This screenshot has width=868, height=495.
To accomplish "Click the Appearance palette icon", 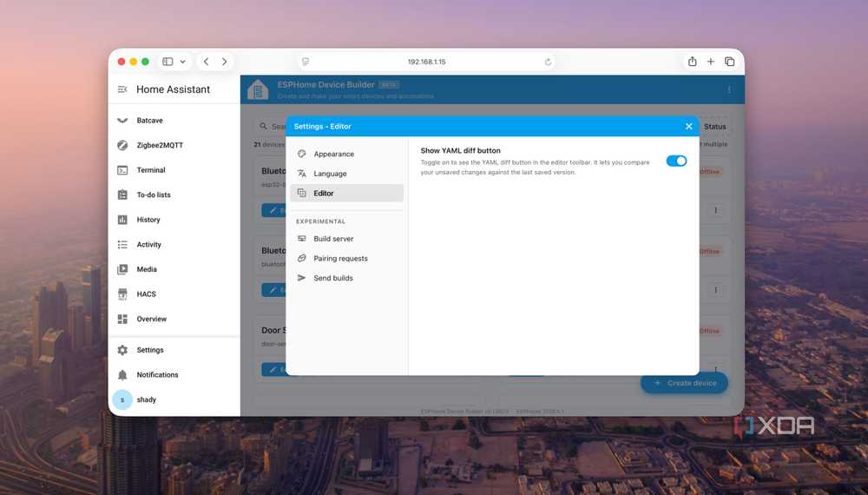I will click(302, 154).
